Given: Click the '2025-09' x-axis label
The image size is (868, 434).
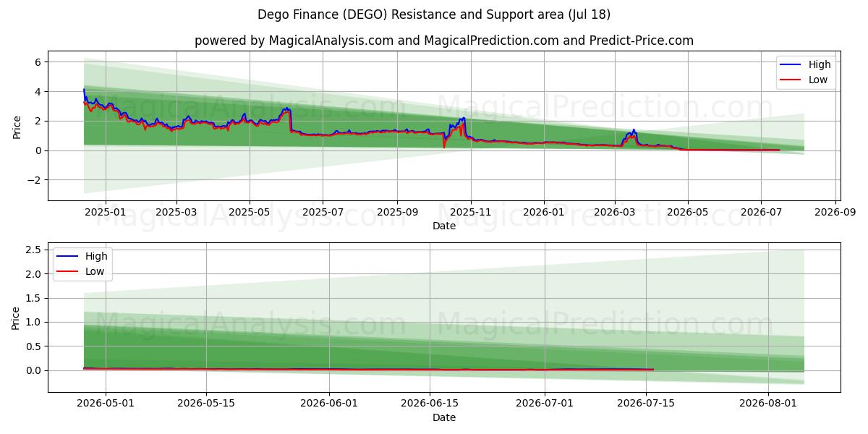Looking at the screenshot, I should pyautogui.click(x=397, y=212).
